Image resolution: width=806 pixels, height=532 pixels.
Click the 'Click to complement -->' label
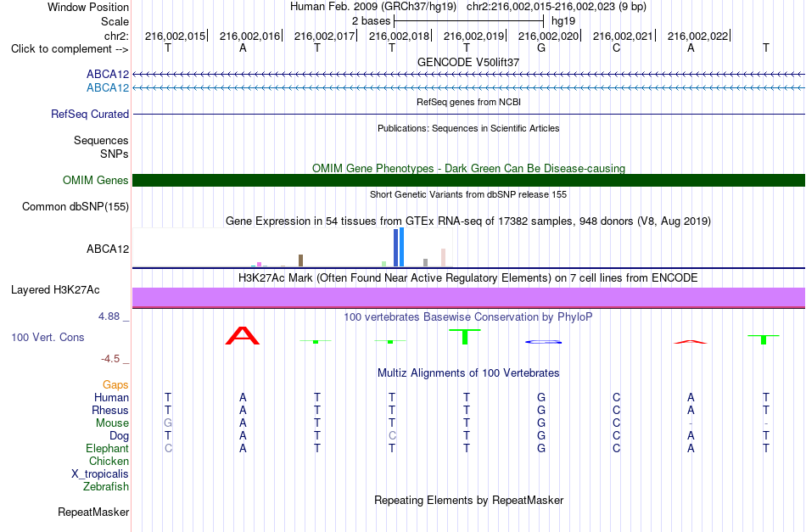(x=70, y=49)
